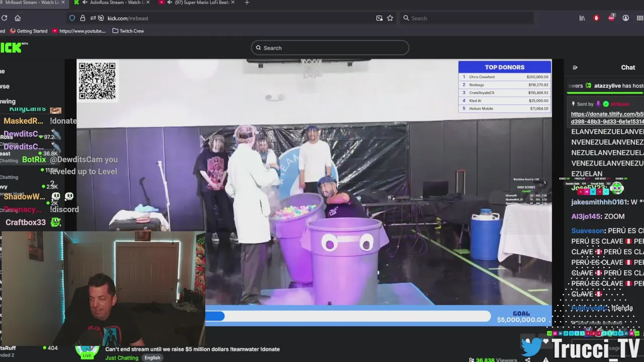The width and height of the screenshot is (644, 362).
Task: Click Helium Mobile donor row
Action: [x=505, y=109]
